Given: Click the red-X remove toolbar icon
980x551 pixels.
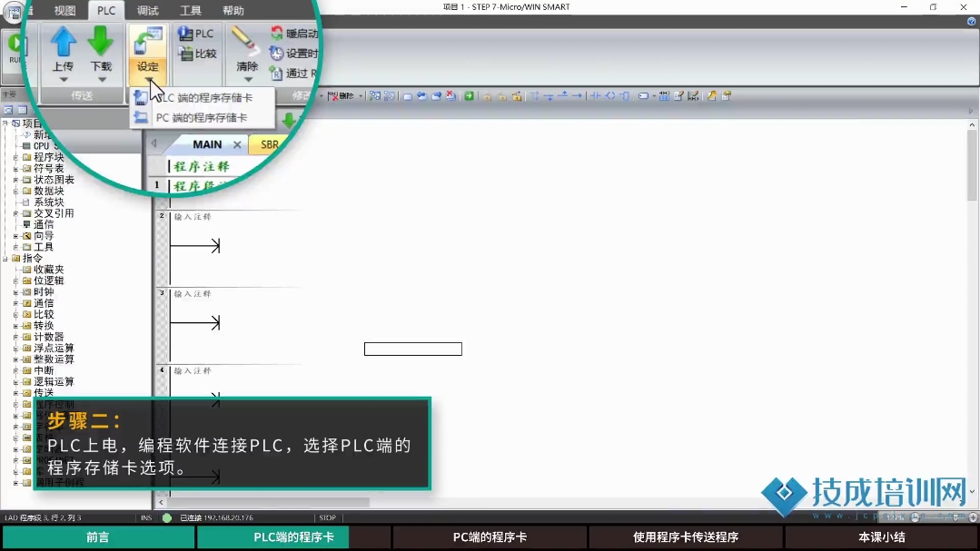Looking at the screenshot, I should coord(450,95).
